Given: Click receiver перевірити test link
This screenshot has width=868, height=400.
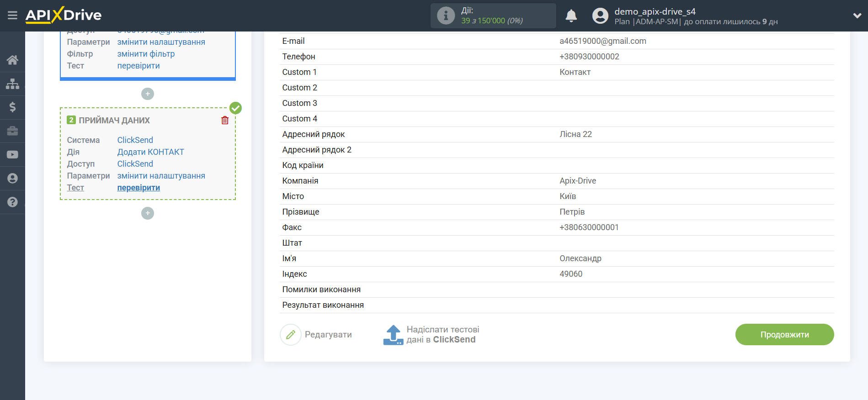Looking at the screenshot, I should point(138,188).
